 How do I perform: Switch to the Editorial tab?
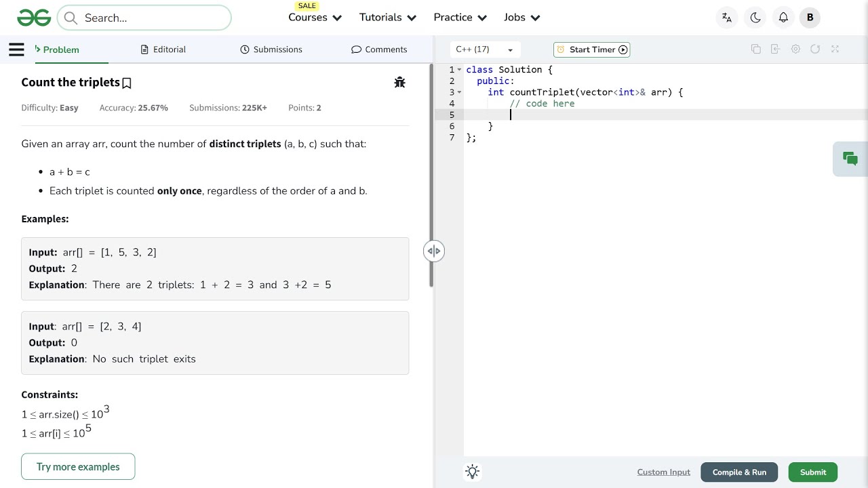pos(163,49)
